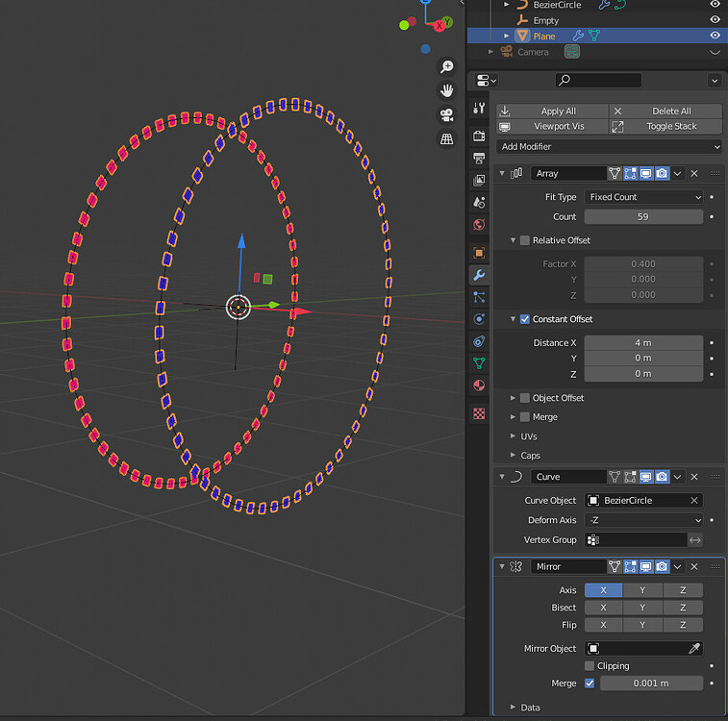Enable Mirror Clipping checkbox
728x721 pixels.
pyautogui.click(x=590, y=666)
